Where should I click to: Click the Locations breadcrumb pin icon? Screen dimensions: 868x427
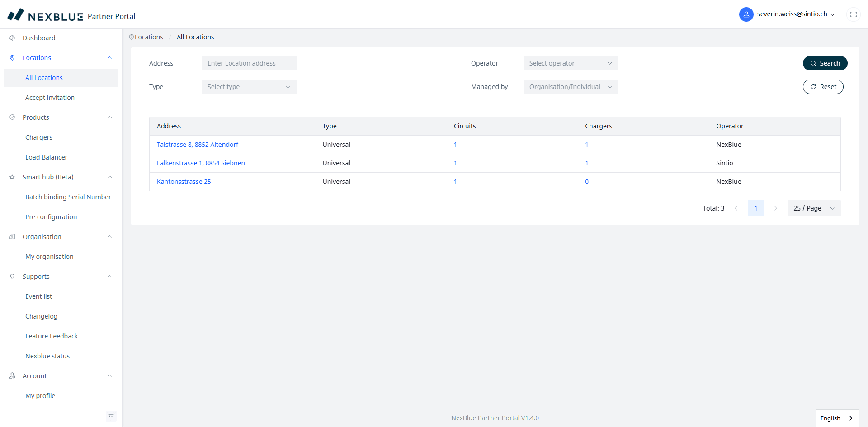point(132,37)
